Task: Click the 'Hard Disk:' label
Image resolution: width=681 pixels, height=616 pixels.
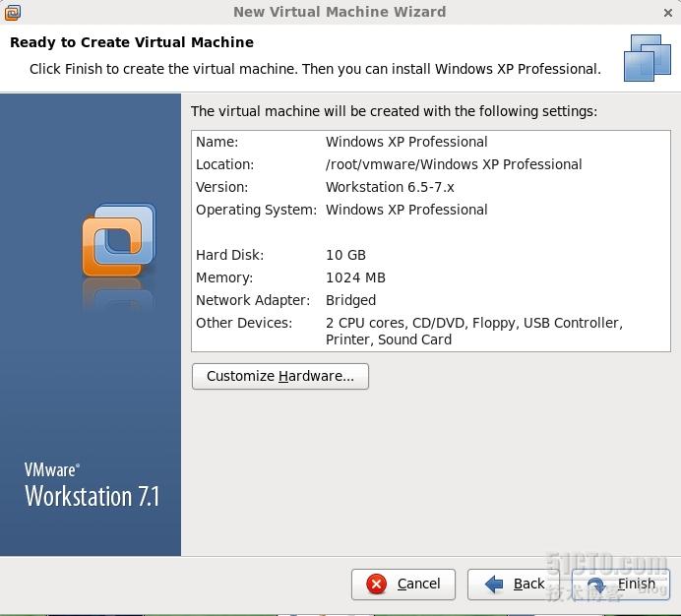Action: pos(229,255)
